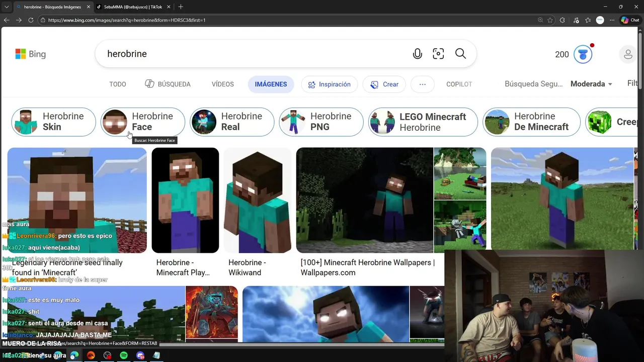Select the LEGO Minecraft Herobrine chip
The image size is (644, 362).
click(x=423, y=122)
